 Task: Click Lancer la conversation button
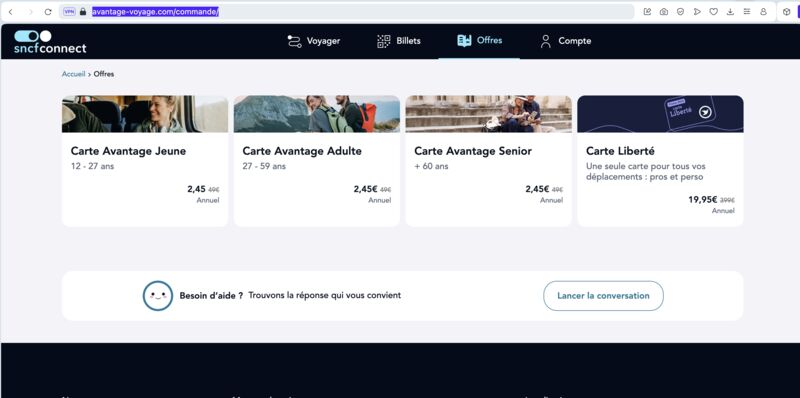coord(603,296)
